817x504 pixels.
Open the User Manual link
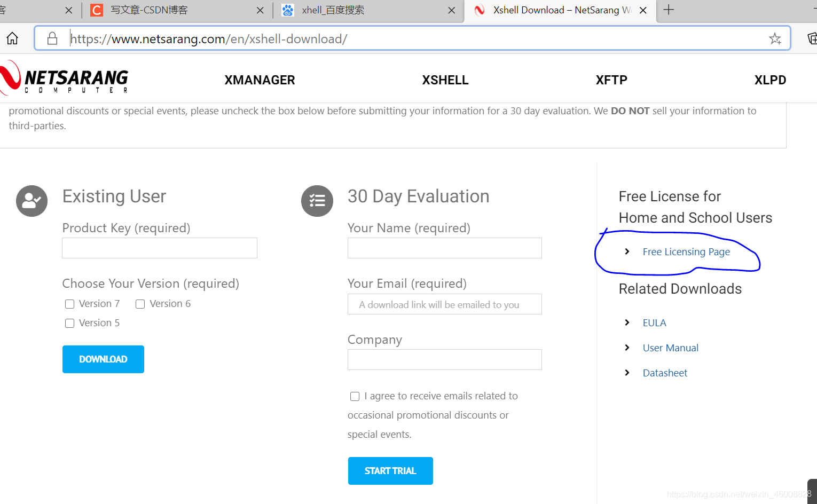click(x=670, y=348)
